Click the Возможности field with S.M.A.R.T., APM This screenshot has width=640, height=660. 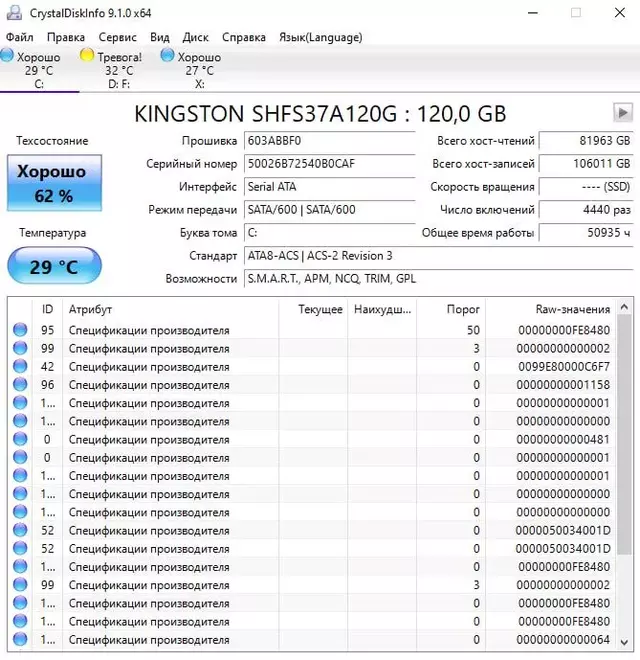coord(438,279)
